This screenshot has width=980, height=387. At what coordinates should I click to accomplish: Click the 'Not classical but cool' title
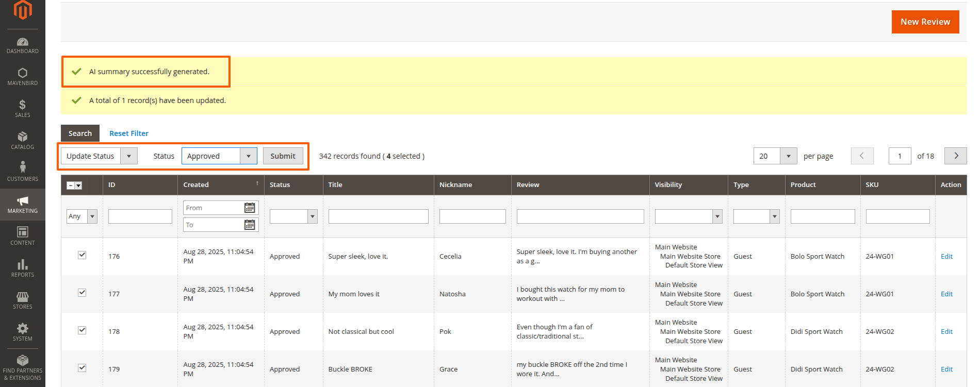[361, 331]
